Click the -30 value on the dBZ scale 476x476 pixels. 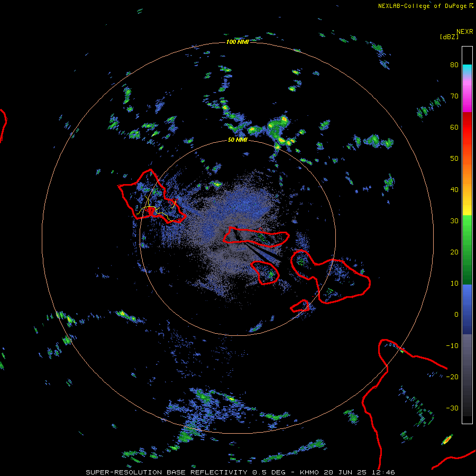point(452,408)
